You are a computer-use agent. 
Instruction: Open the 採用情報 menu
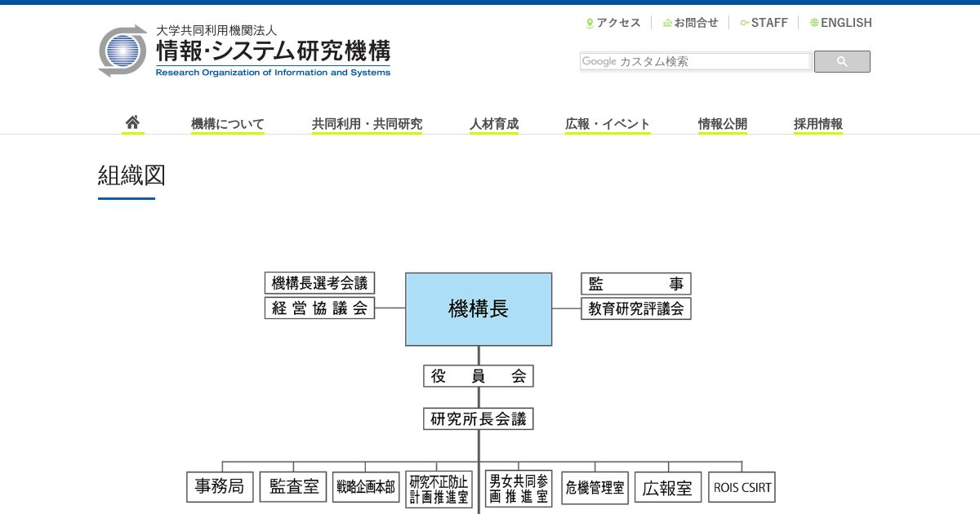[x=818, y=124]
